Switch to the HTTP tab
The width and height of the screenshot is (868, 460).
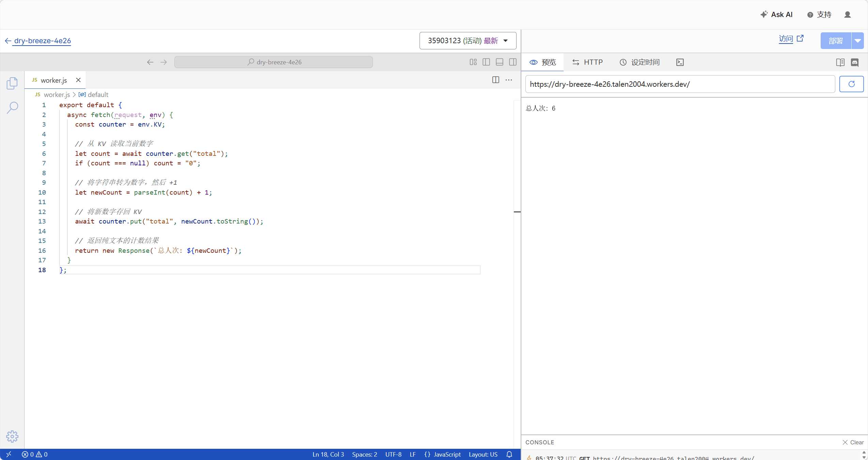click(x=588, y=62)
